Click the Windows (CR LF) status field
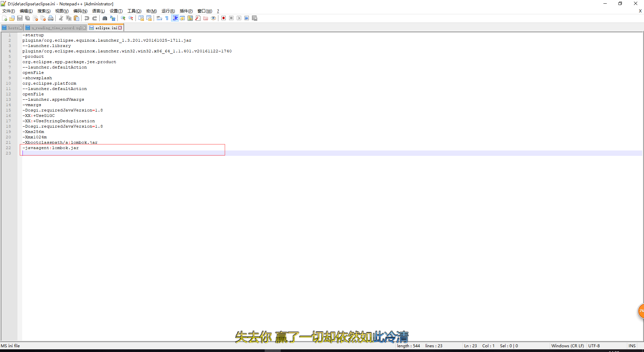 pyautogui.click(x=568, y=346)
